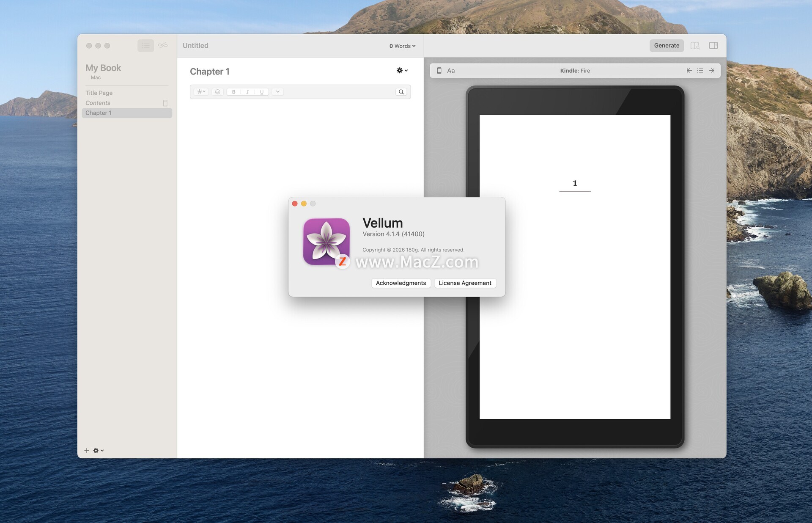
Task: Expand more formatting options chevron
Action: pos(278,92)
